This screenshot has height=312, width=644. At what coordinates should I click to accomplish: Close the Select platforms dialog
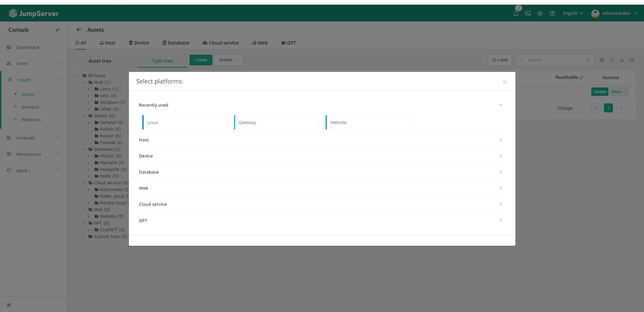point(505,82)
